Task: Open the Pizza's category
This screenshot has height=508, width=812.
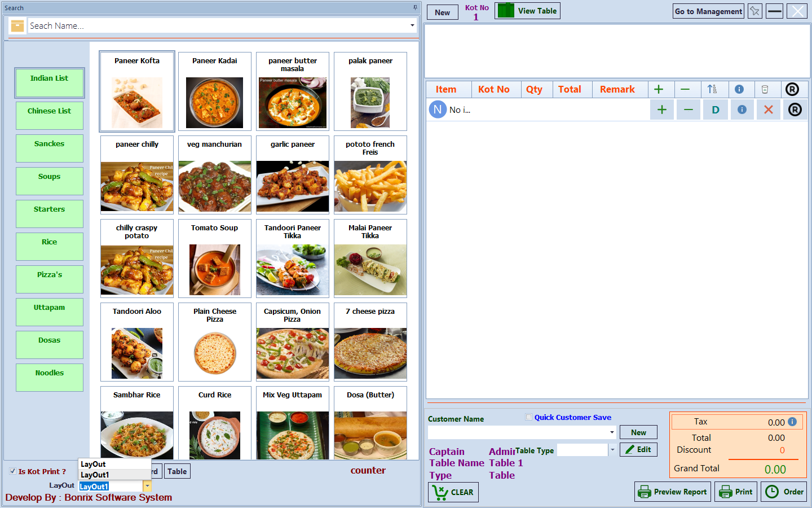Action: tap(50, 279)
